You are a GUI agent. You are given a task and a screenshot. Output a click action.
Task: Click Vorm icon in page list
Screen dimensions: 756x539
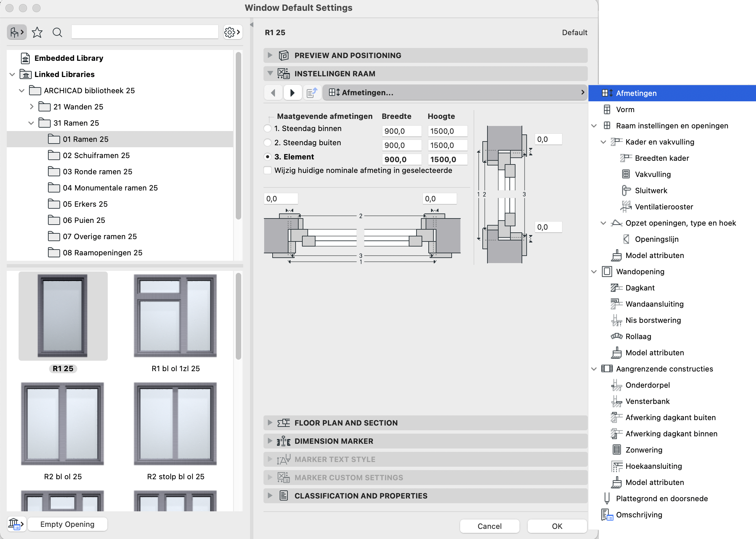[607, 109]
